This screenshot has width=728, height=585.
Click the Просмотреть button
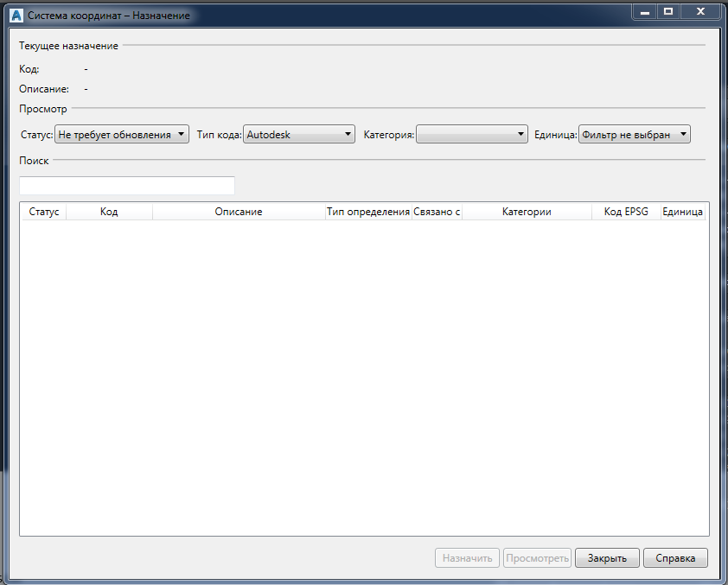click(537, 557)
